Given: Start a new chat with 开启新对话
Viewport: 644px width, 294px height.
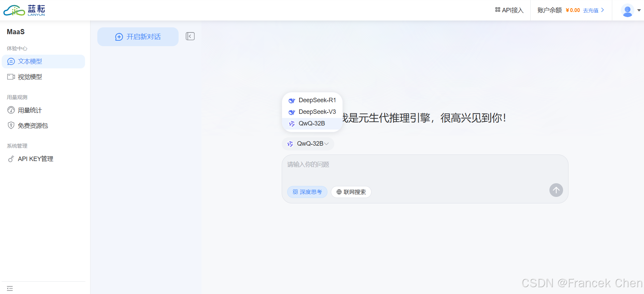Looking at the screenshot, I should point(138,37).
